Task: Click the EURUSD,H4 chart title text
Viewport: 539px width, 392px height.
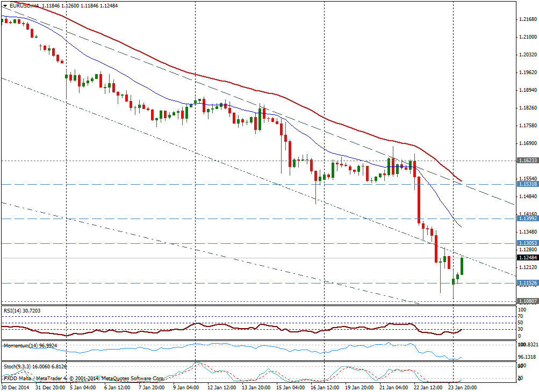Action: [x=24, y=5]
